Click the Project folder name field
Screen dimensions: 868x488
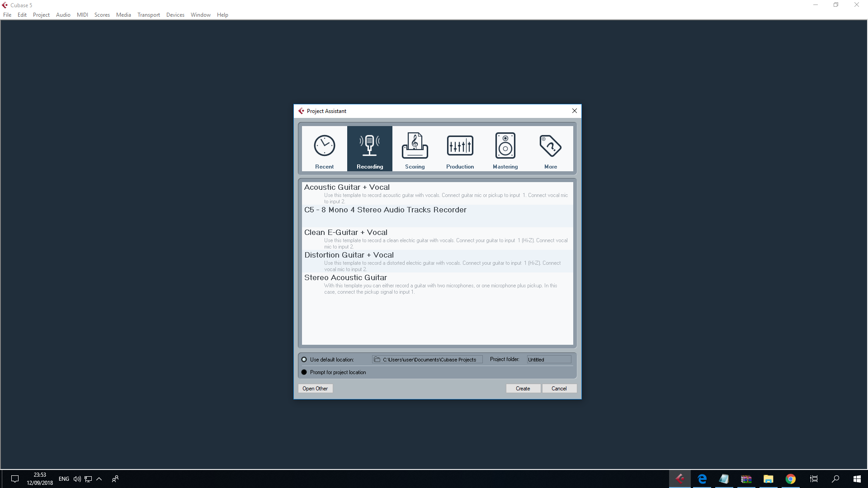point(549,360)
